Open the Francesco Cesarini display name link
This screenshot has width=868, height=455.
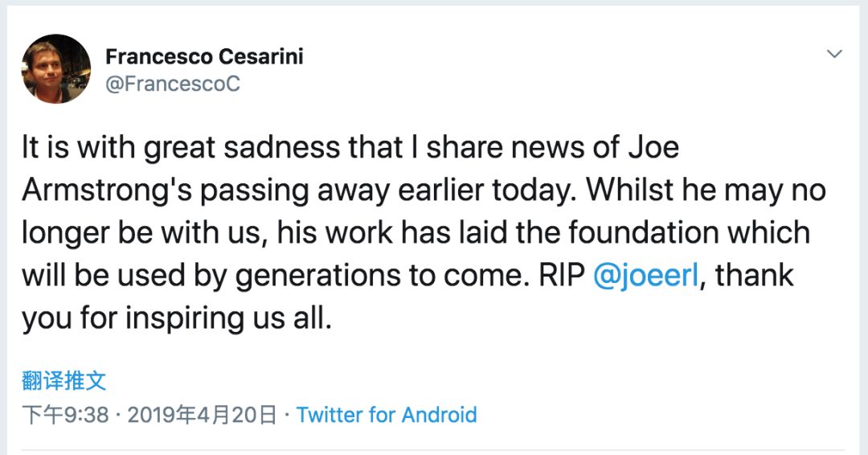pyautogui.click(x=204, y=56)
